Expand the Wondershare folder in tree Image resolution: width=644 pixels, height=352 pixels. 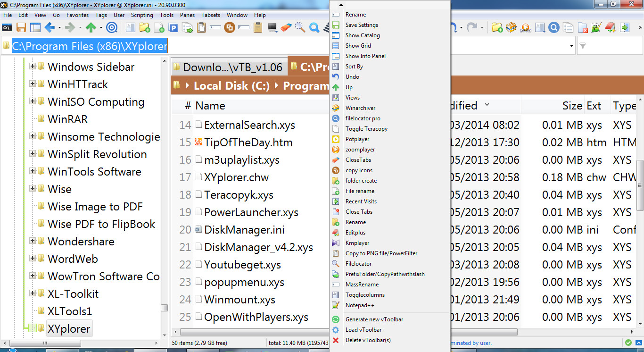[x=33, y=241]
